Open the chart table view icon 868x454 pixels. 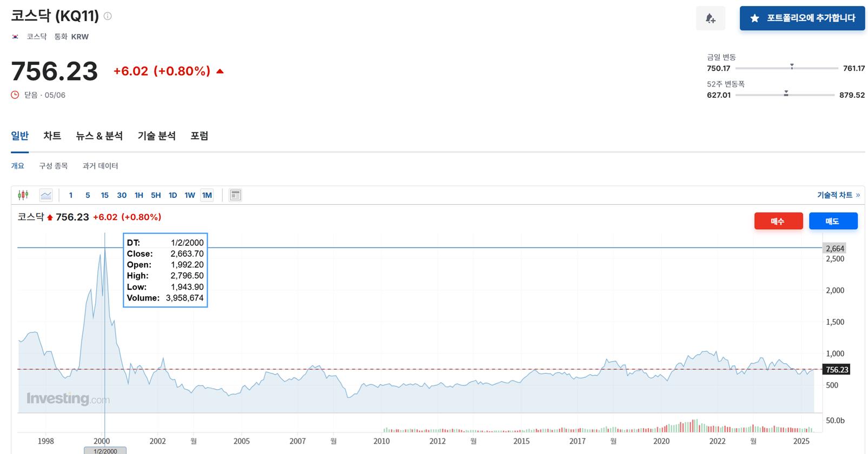point(235,195)
